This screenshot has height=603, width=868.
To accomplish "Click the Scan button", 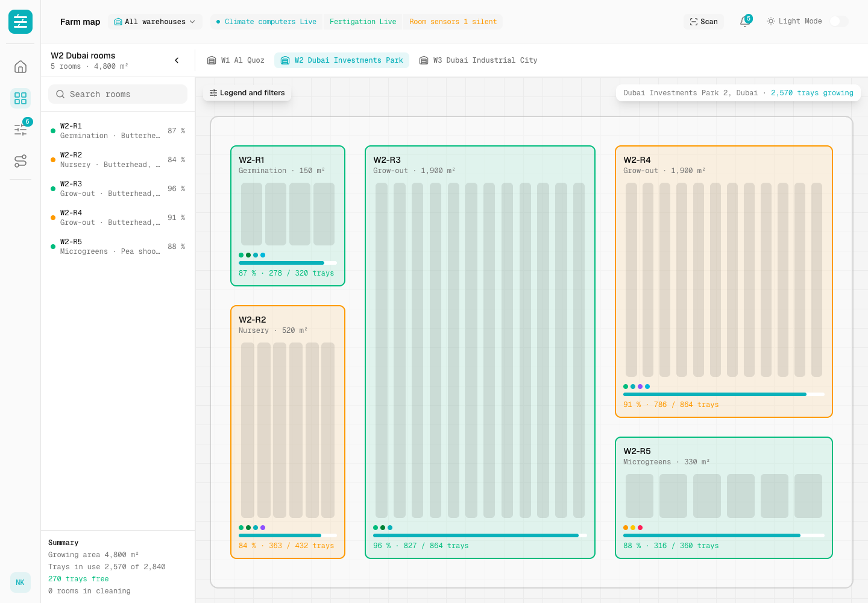I will (704, 22).
